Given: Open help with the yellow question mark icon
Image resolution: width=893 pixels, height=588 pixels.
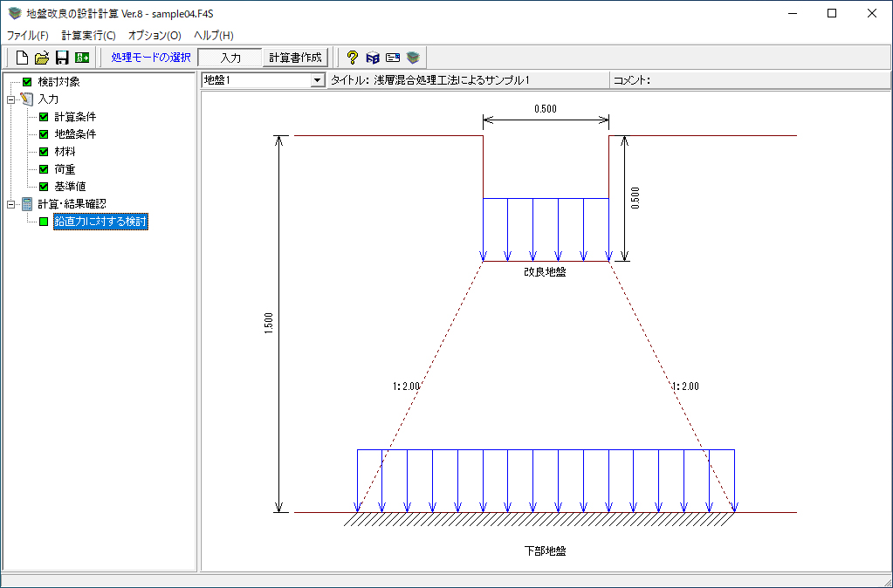Looking at the screenshot, I should [x=353, y=58].
